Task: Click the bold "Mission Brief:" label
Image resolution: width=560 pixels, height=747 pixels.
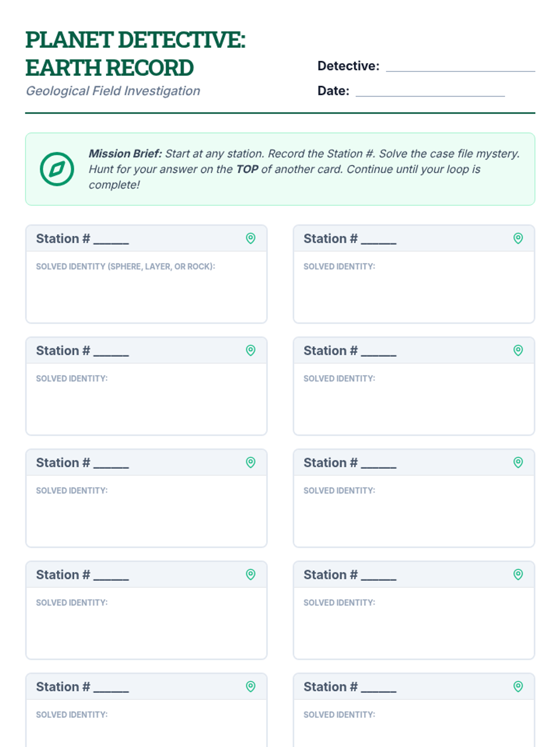Action: (125, 154)
